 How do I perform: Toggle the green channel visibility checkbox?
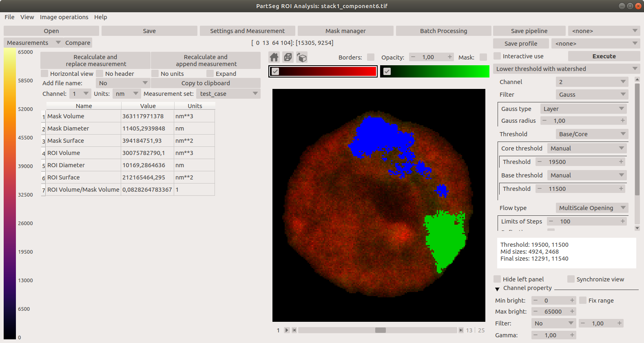pos(387,71)
